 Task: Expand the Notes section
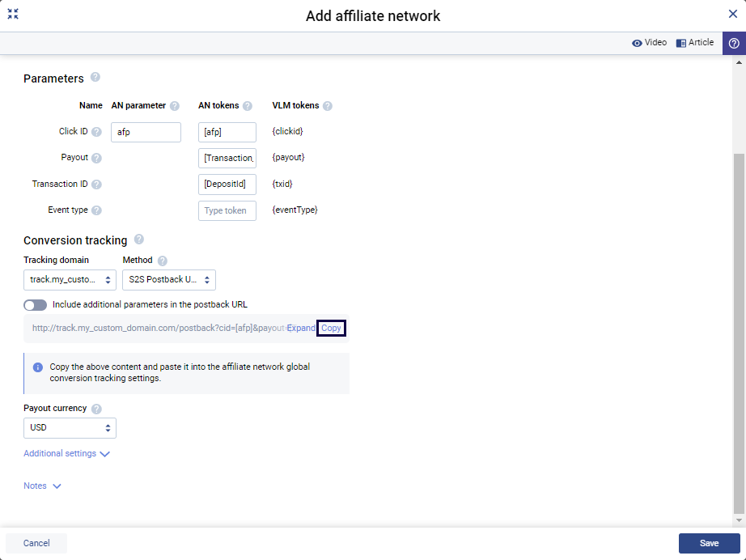pos(42,486)
